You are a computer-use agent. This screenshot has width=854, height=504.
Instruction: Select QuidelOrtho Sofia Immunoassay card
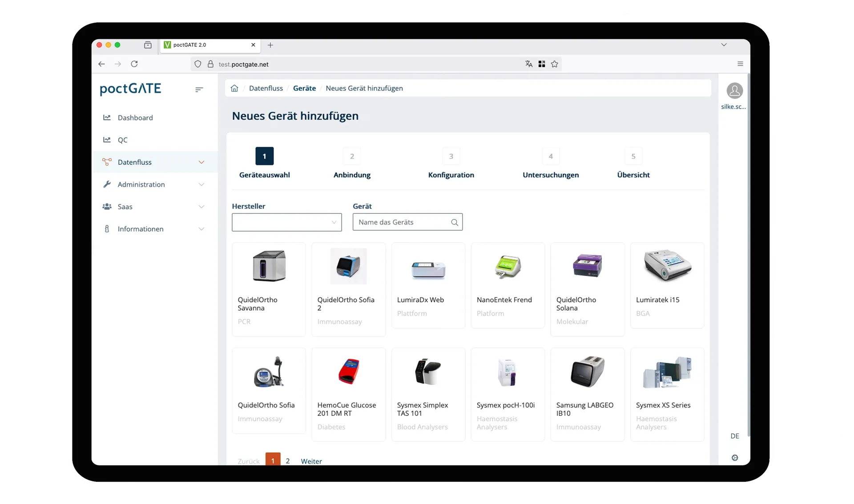pyautogui.click(x=269, y=391)
